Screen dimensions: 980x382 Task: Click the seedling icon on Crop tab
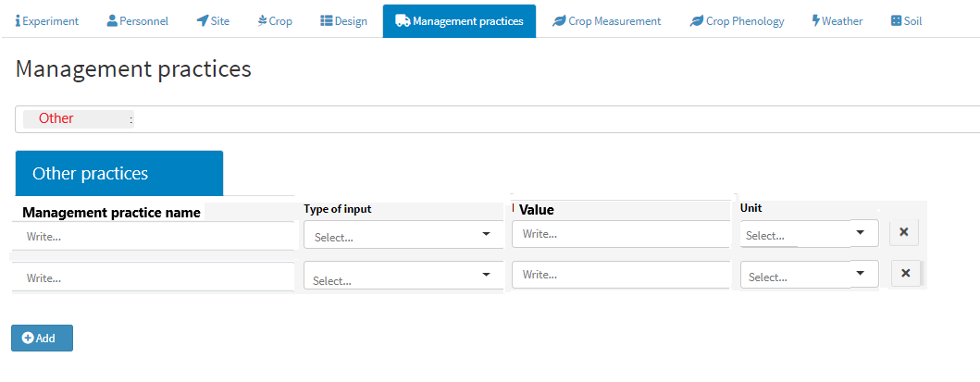click(x=262, y=20)
